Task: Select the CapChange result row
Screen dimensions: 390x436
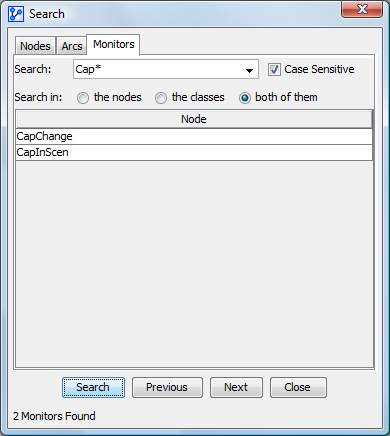Action: point(194,136)
